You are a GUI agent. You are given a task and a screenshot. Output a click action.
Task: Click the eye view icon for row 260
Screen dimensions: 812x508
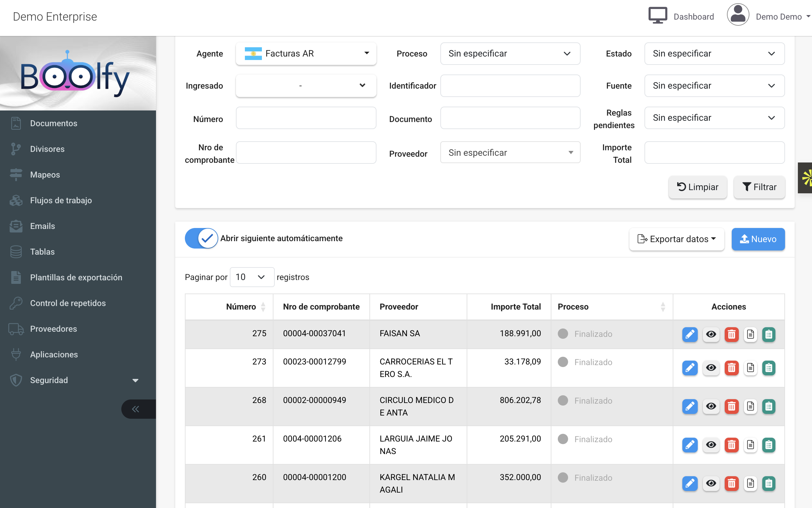[711, 484]
